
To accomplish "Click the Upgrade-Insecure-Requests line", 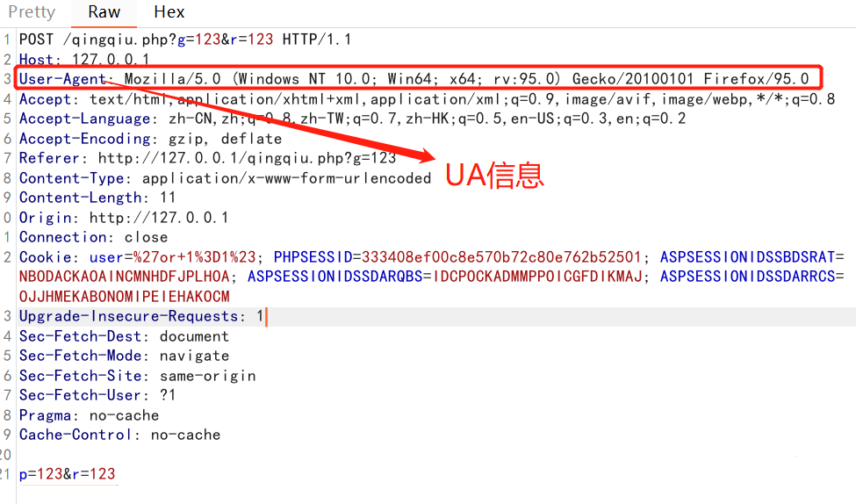I will 141,317.
